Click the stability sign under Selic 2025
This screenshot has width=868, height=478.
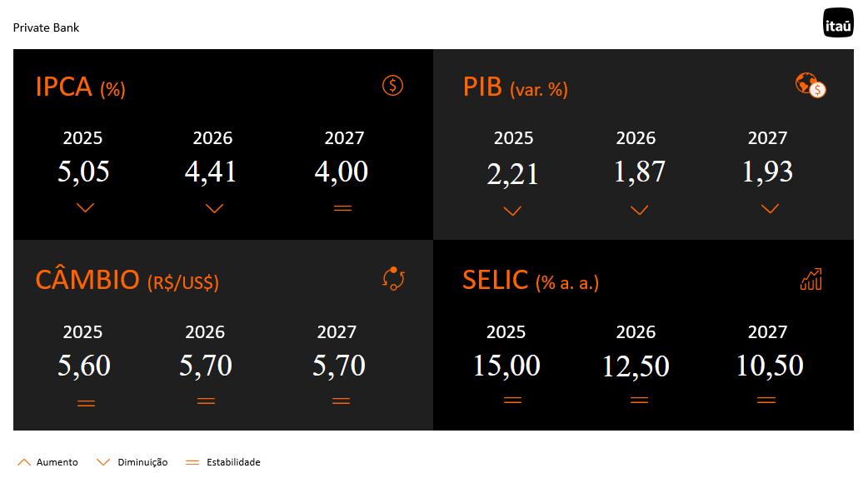pyautogui.click(x=512, y=401)
